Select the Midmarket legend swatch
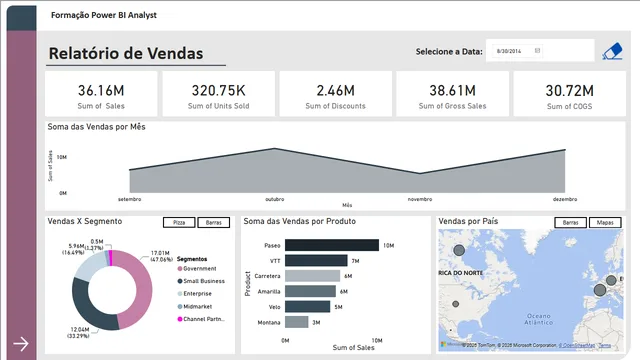This screenshot has height=360, width=640. click(180, 307)
